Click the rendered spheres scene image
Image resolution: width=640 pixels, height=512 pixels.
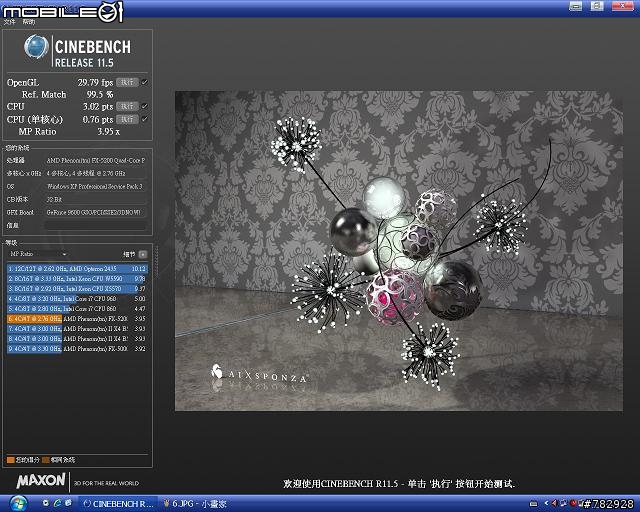point(399,251)
